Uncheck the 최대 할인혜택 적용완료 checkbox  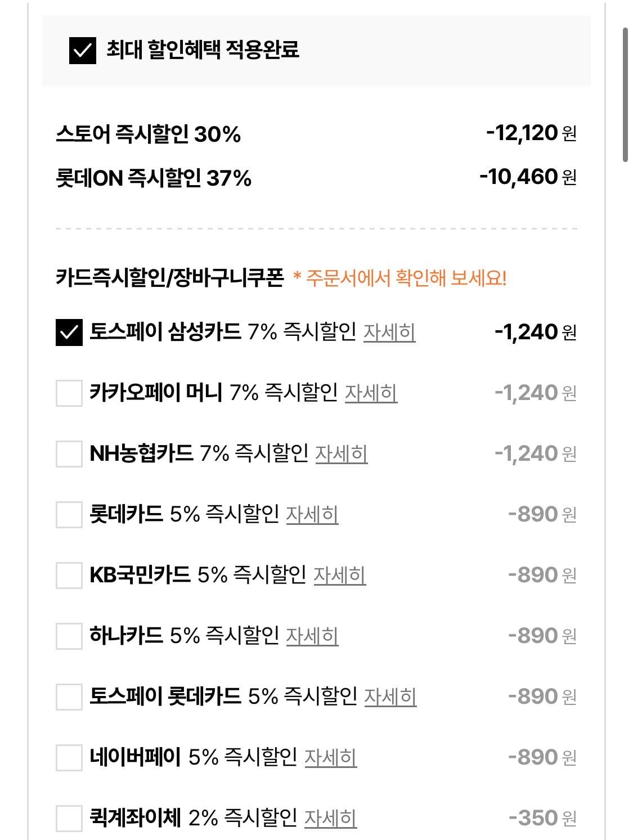coord(82,50)
